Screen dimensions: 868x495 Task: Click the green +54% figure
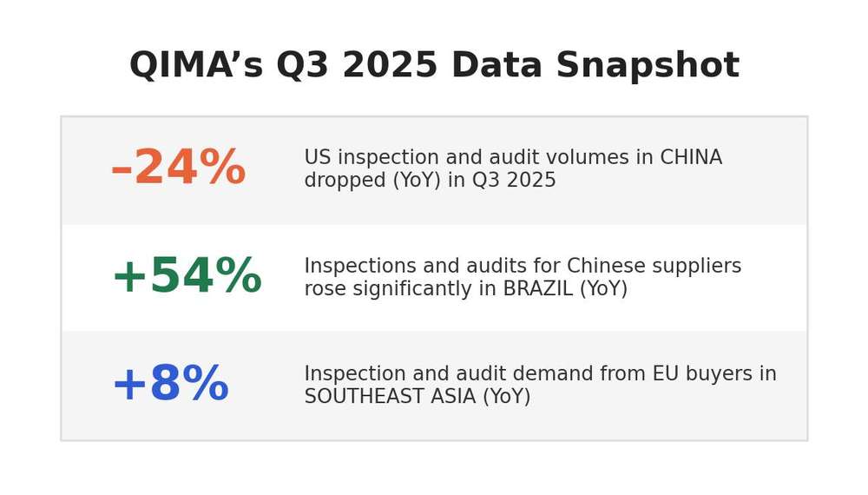point(187,275)
